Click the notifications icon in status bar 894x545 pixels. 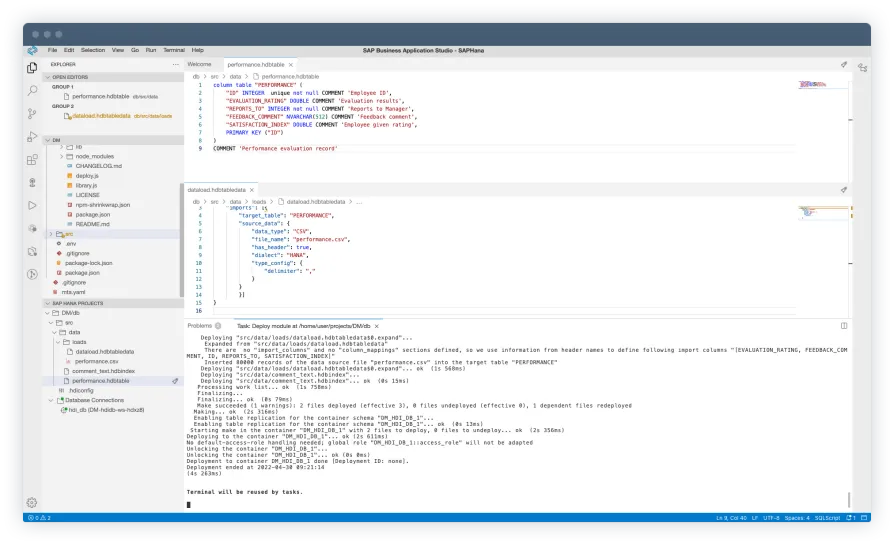coord(851,518)
